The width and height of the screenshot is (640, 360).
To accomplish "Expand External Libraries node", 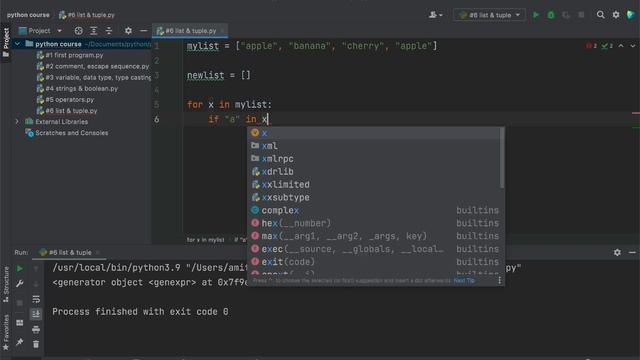I will 17,122.
